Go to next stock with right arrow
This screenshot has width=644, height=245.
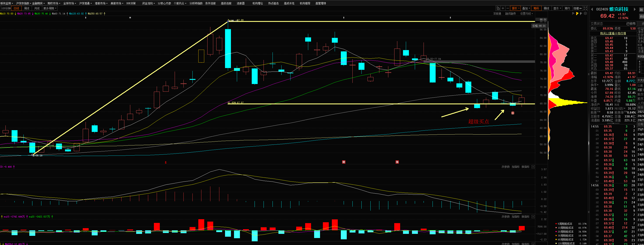635,9
